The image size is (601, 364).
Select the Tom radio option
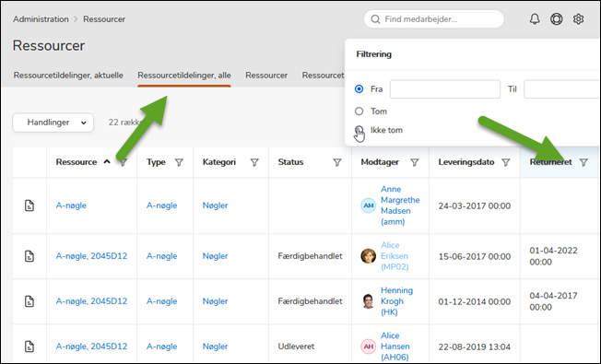tap(359, 112)
